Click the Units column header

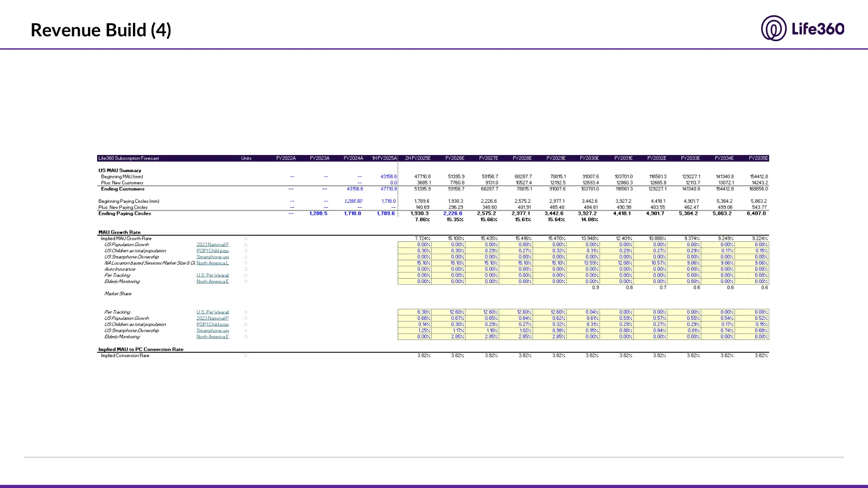click(246, 158)
